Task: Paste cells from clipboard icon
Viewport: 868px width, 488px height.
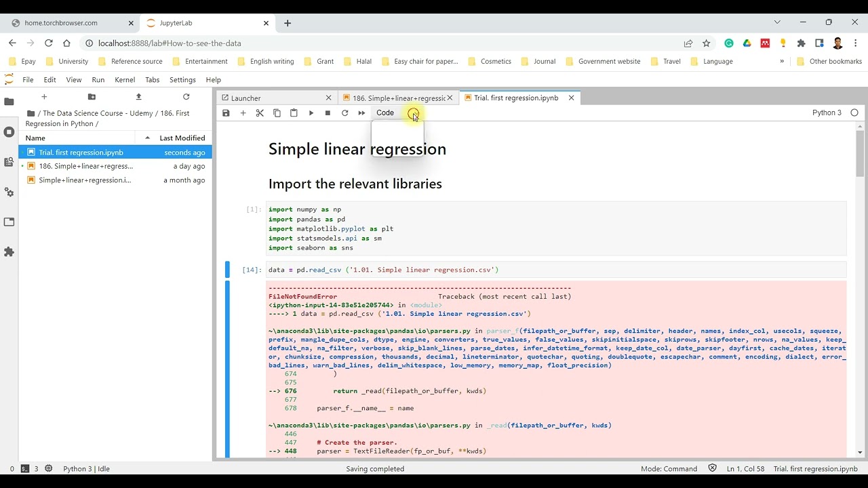Action: click(294, 113)
